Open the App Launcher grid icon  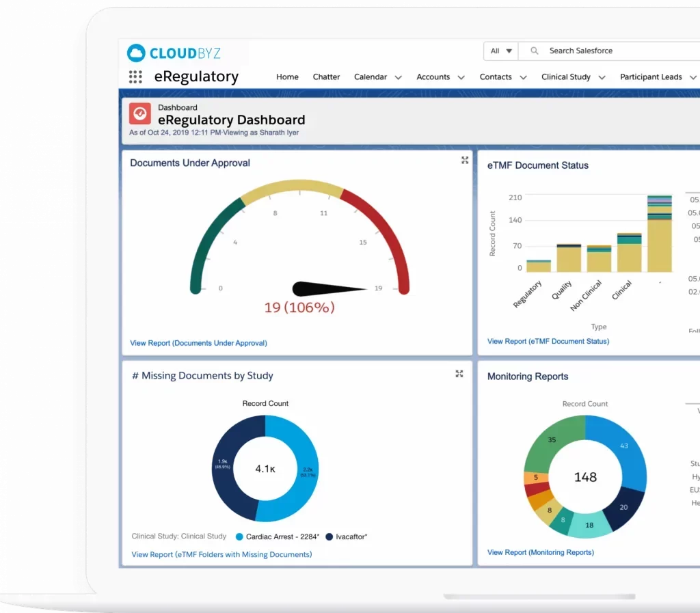pyautogui.click(x=135, y=77)
